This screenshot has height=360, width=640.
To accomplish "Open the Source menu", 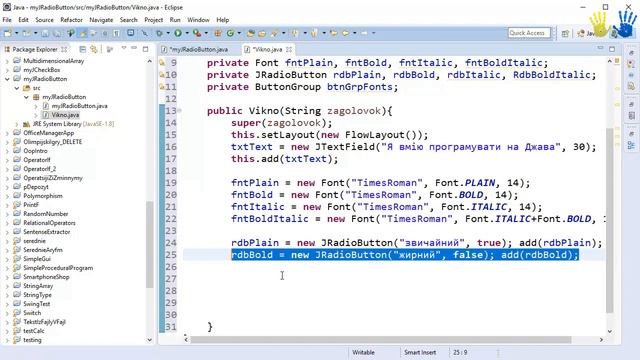I will coord(44,20).
